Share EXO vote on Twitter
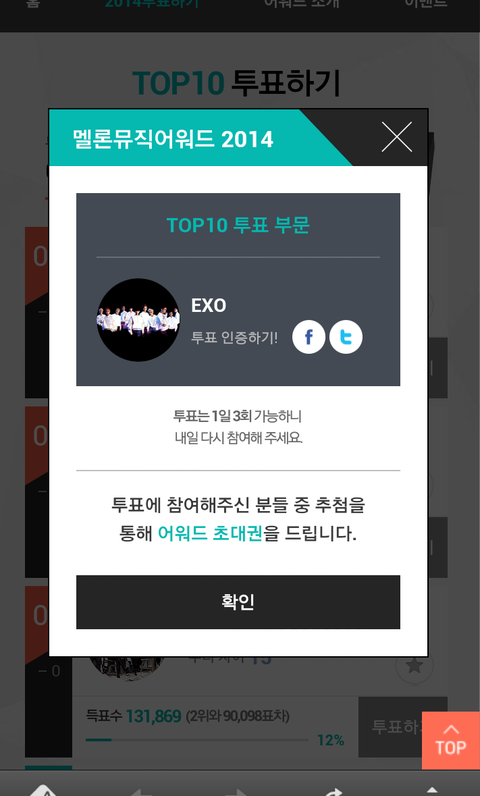 coord(346,337)
